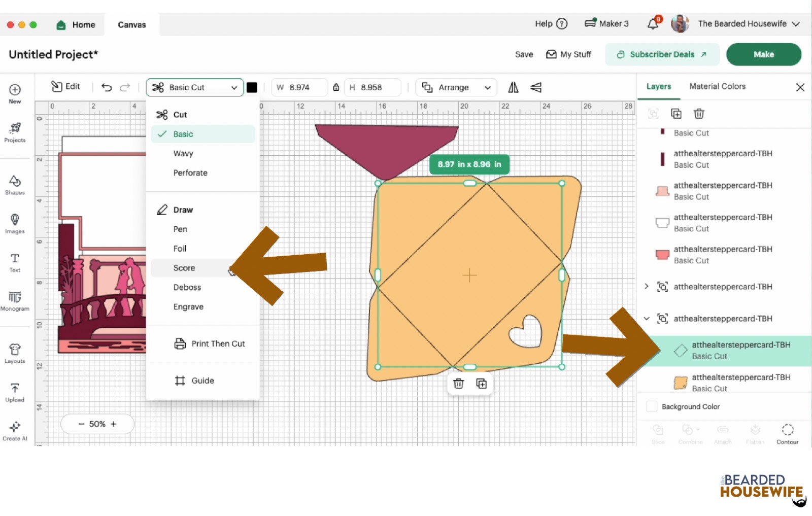Toggle the size lock between W and H
This screenshot has height=516, width=812.
point(336,87)
